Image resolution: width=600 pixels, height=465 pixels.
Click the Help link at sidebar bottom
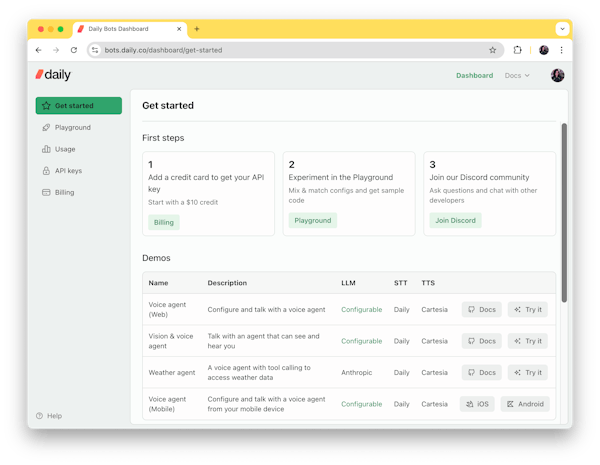[x=54, y=416]
